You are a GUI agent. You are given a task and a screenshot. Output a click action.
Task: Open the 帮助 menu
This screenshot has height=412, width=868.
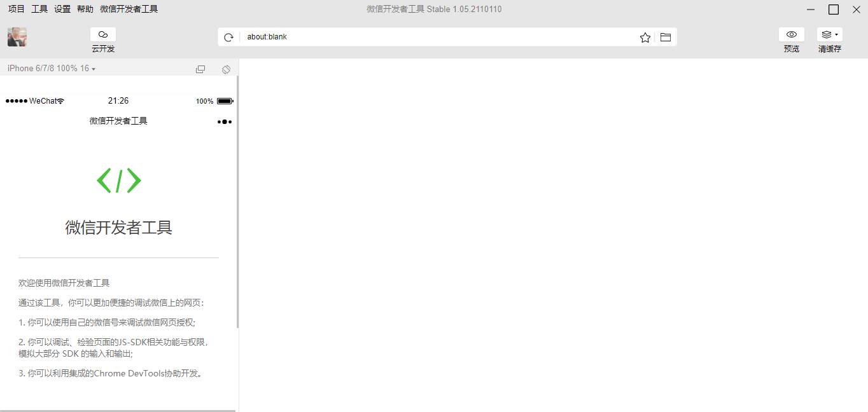(85, 9)
